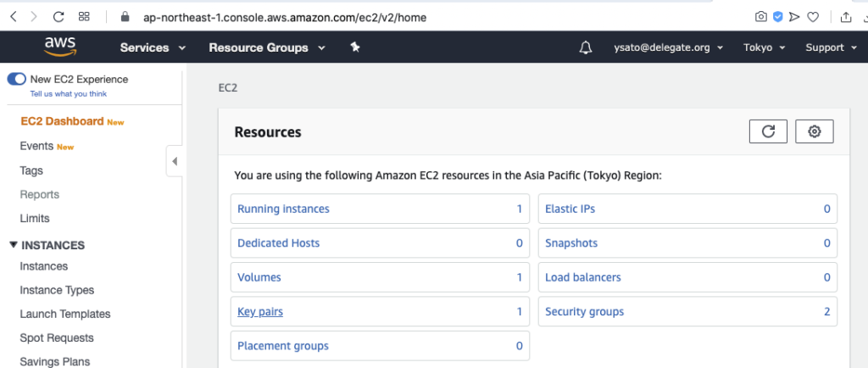868x368 pixels.
Task: Collapse the left navigation pane
Action: tap(174, 161)
